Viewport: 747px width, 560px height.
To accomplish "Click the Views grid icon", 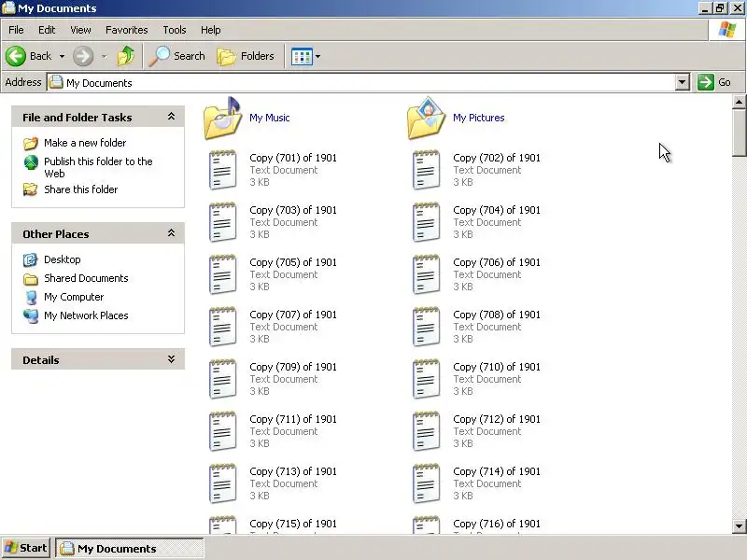I will coord(302,57).
